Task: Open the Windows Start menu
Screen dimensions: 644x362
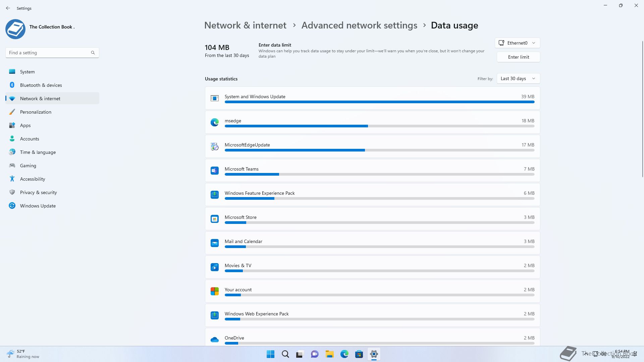Action: [270, 354]
